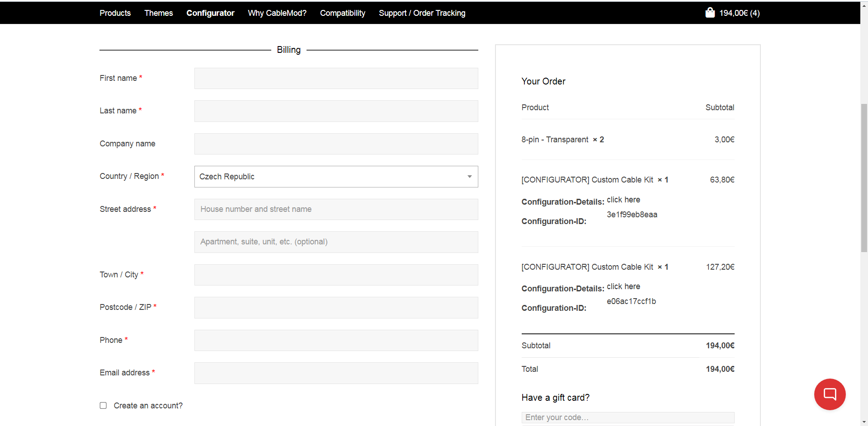Visit Support / Order Tracking
Screen dimensions: 868x426
(x=422, y=13)
